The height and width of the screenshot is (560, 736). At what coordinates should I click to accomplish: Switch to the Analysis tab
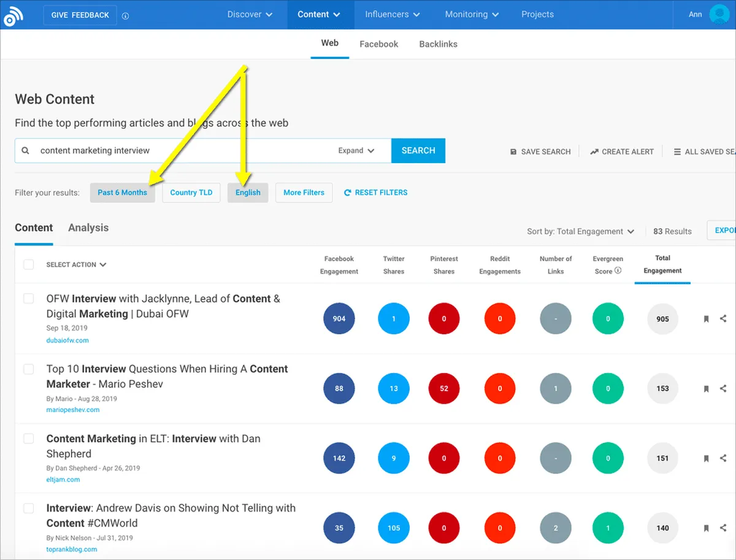point(88,228)
